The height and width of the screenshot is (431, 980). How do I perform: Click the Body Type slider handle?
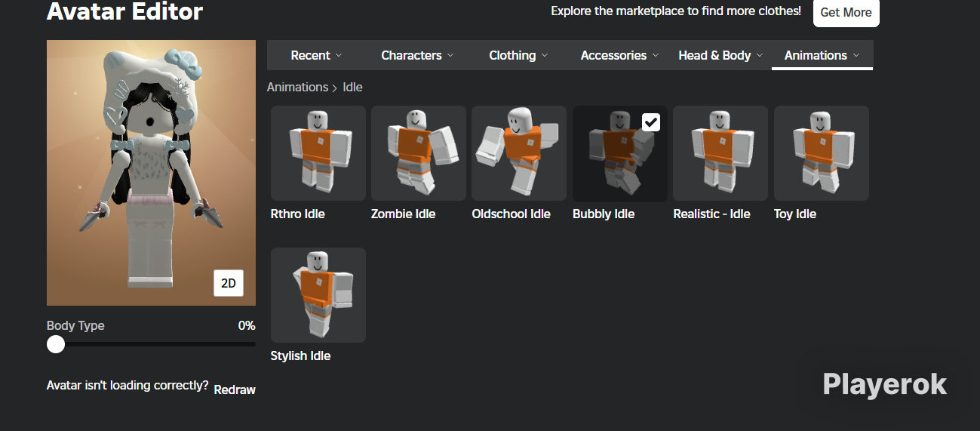[56, 344]
